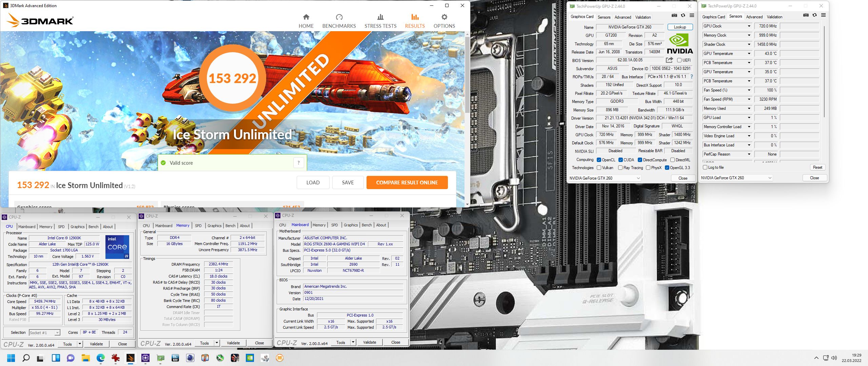Open Socket #1 selection dropdown in CPU-Z
Image resolution: width=868 pixels, height=366 pixels.
click(44, 333)
